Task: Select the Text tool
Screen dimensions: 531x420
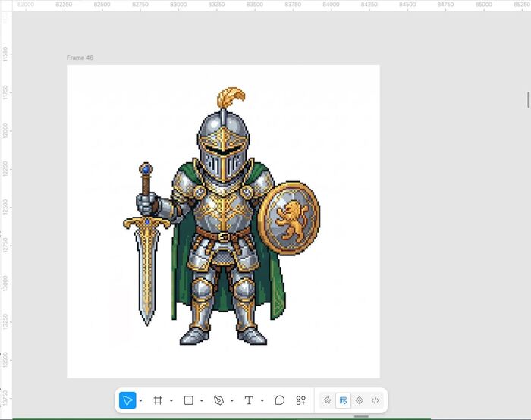Action: click(x=249, y=400)
